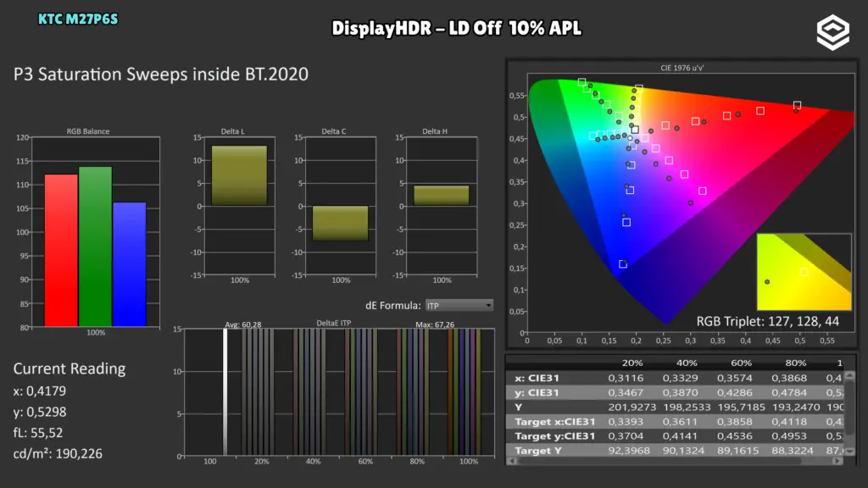Screen dimensions: 868x488
Task: Click table cell '0,3870'
Action: point(681,393)
